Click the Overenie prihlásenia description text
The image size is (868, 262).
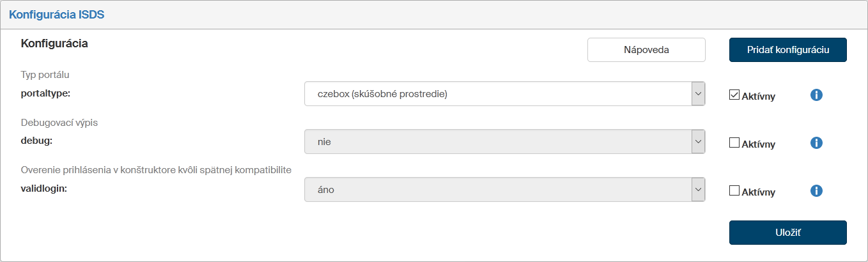(x=156, y=169)
